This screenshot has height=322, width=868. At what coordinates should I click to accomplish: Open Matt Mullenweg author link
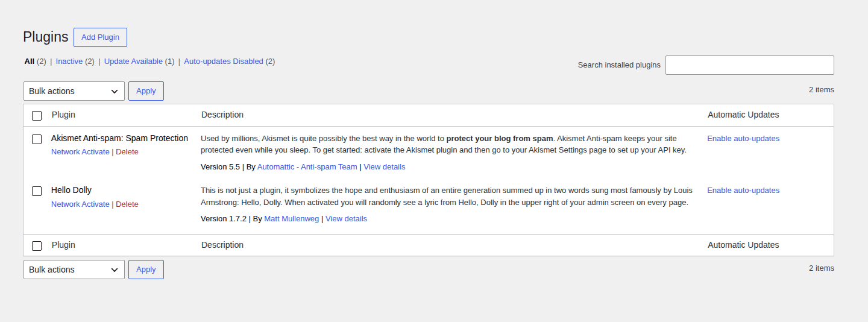tap(292, 219)
